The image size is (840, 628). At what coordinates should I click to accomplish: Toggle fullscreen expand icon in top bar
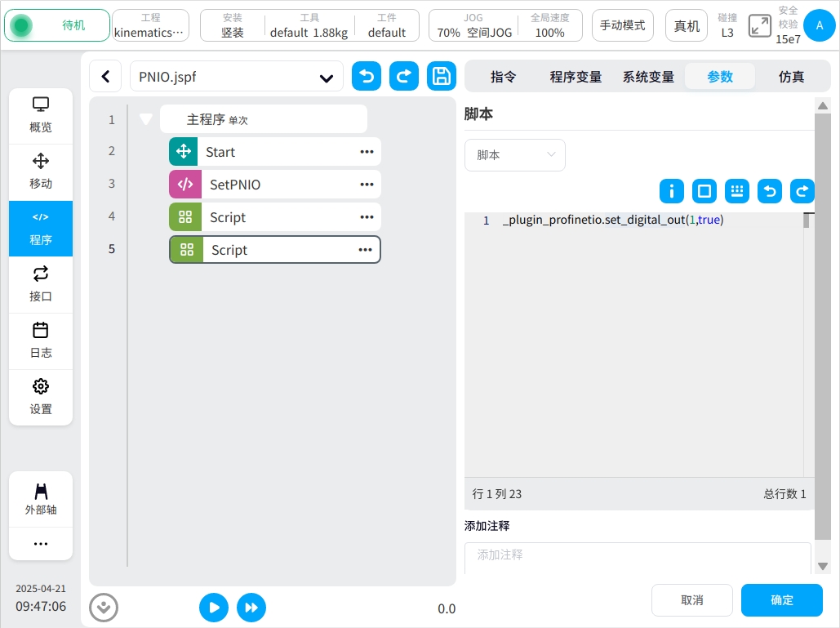point(760,25)
